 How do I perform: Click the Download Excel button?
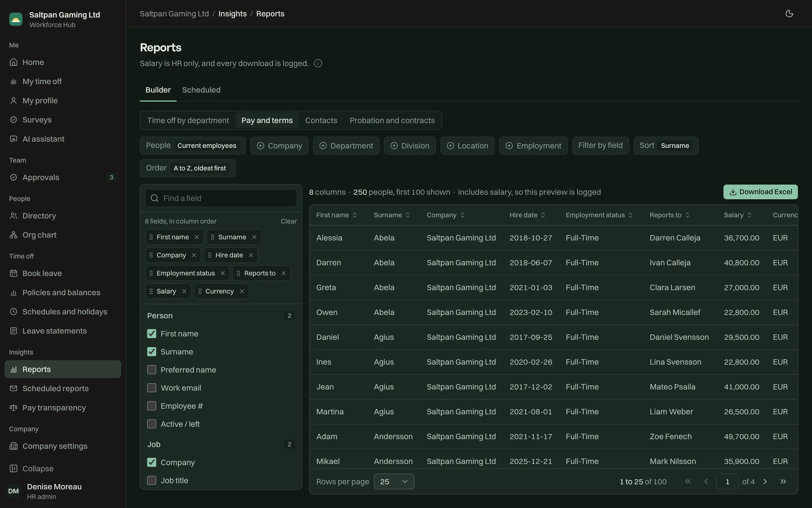pyautogui.click(x=760, y=192)
